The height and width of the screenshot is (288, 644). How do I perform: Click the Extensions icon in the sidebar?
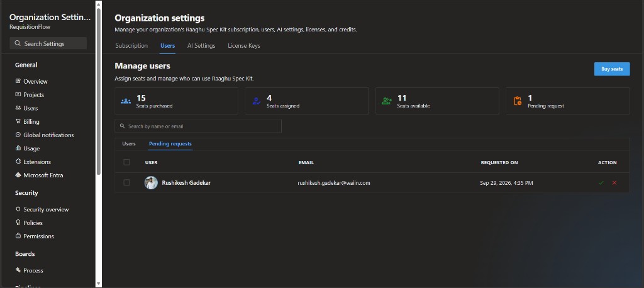coord(18,162)
